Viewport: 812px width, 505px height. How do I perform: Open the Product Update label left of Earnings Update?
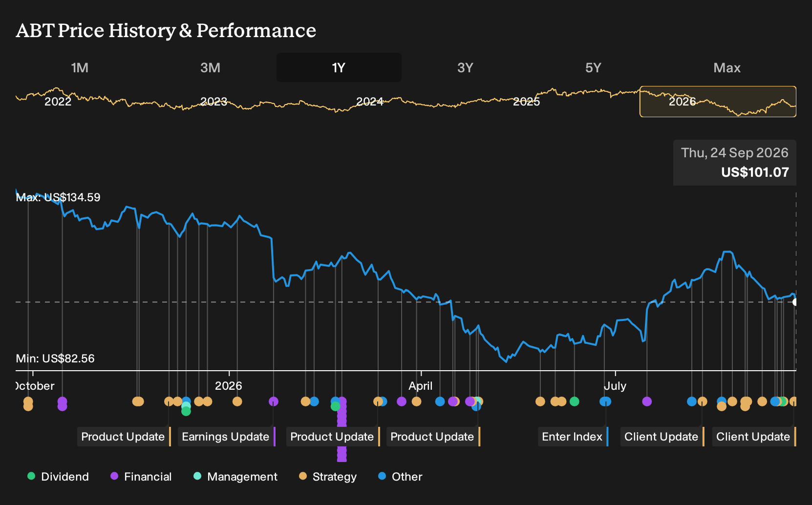click(x=124, y=437)
